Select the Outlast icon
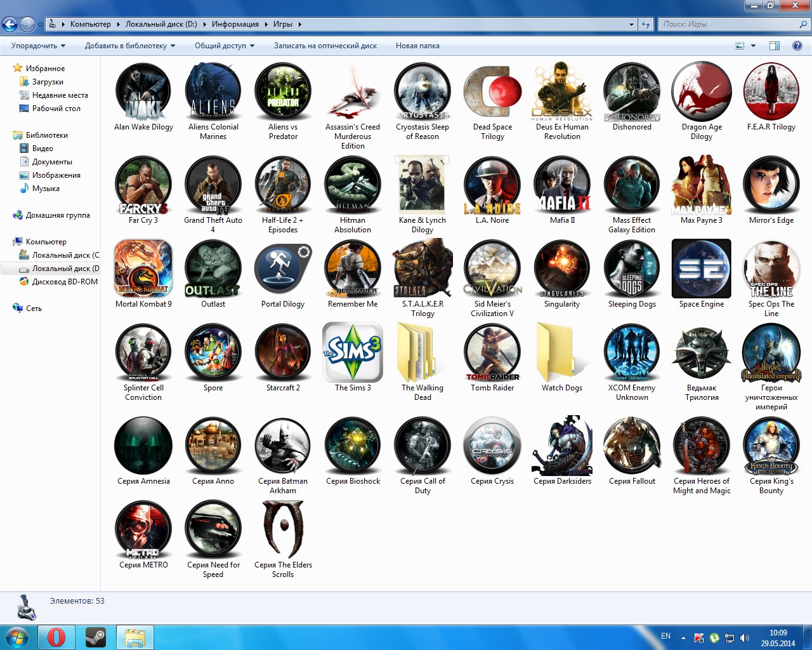The width and height of the screenshot is (812, 650). click(213, 269)
